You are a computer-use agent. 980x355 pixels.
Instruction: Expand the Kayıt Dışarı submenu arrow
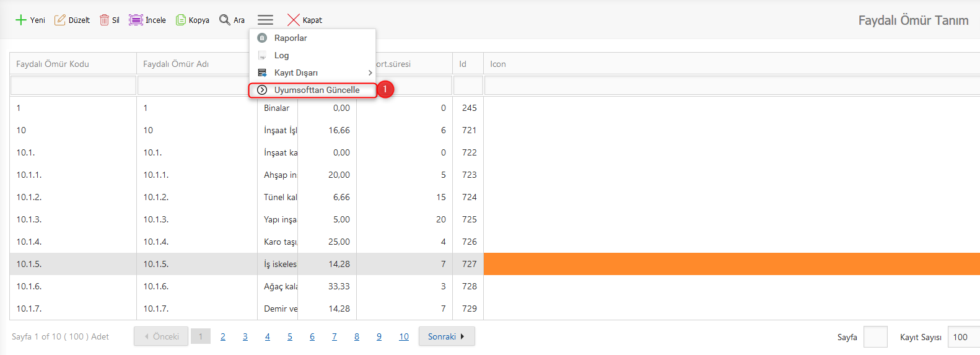370,72
